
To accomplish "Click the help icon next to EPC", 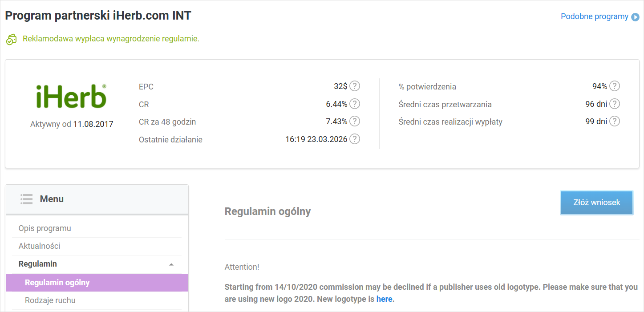I will tap(354, 86).
